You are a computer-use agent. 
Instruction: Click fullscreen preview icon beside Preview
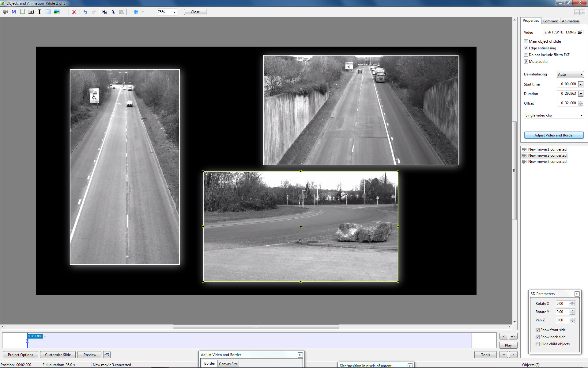[107, 355]
